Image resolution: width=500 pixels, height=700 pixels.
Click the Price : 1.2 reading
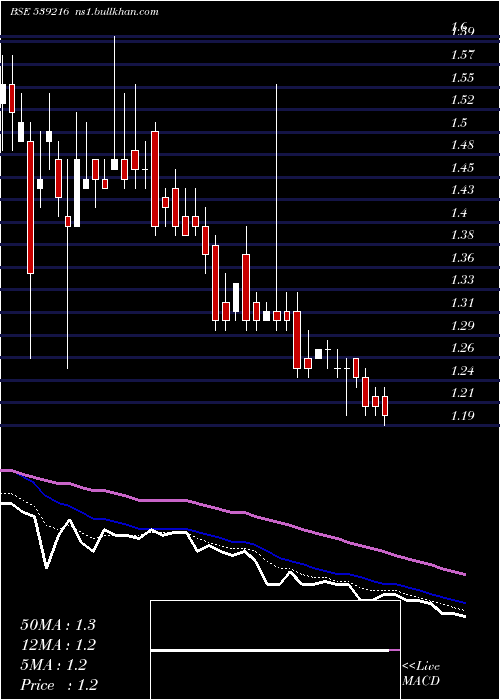coord(59,685)
